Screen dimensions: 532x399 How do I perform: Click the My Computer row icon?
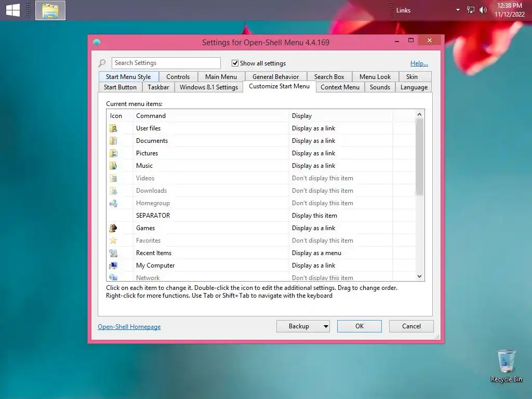coord(113,265)
